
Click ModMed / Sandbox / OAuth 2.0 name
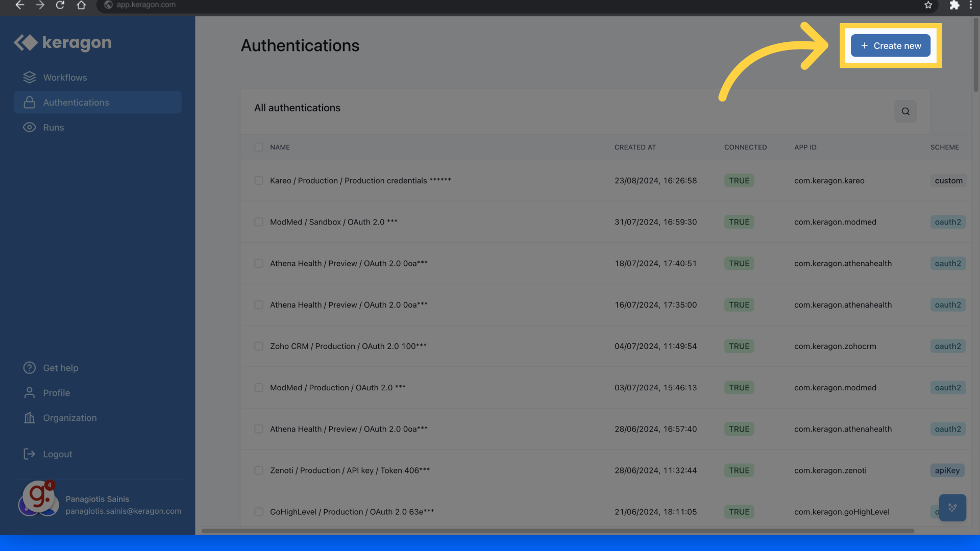[334, 222]
